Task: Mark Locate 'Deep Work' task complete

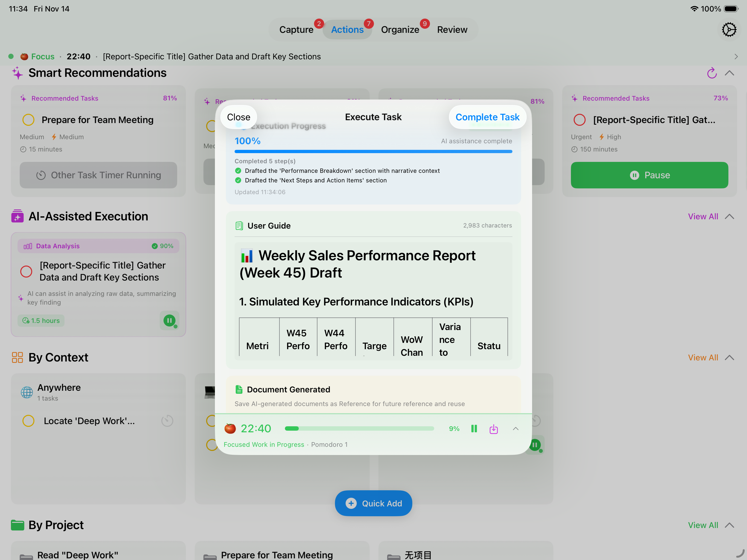Action: pyautogui.click(x=28, y=421)
